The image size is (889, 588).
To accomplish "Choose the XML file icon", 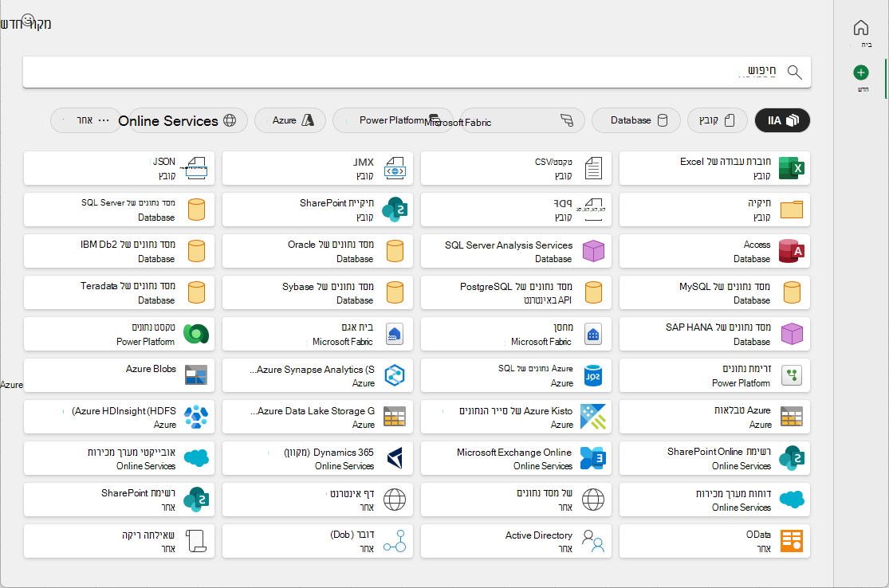I will click(395, 168).
